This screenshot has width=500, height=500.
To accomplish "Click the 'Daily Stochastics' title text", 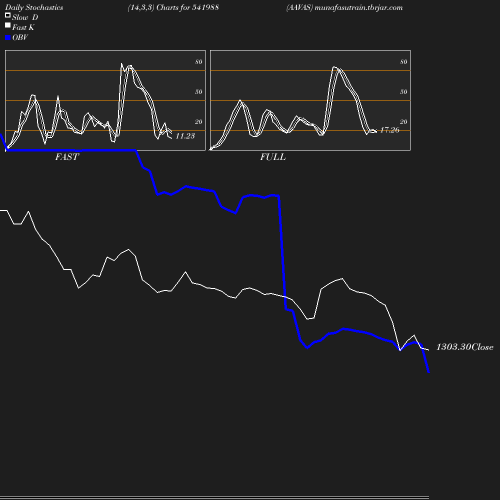I will coord(34,8).
